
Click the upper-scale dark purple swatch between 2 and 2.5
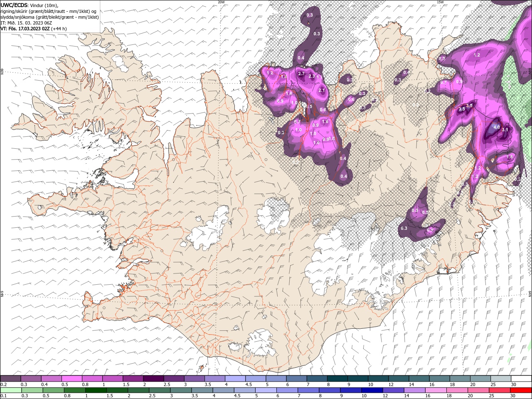click(153, 379)
